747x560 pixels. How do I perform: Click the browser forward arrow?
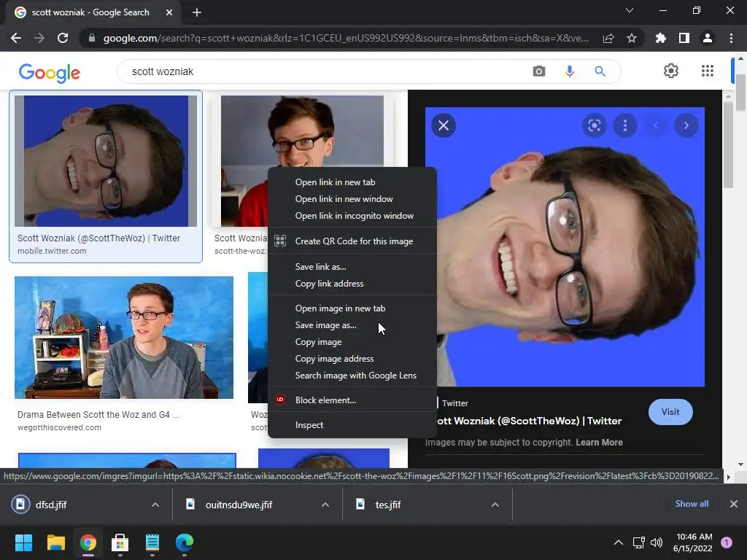click(39, 38)
